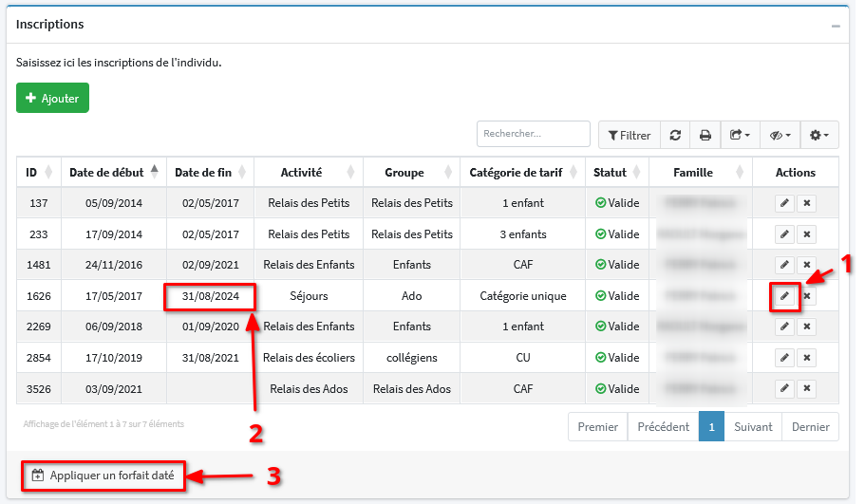Image resolution: width=865 pixels, height=504 pixels.
Task: Print the inscriptions list
Action: (705, 135)
